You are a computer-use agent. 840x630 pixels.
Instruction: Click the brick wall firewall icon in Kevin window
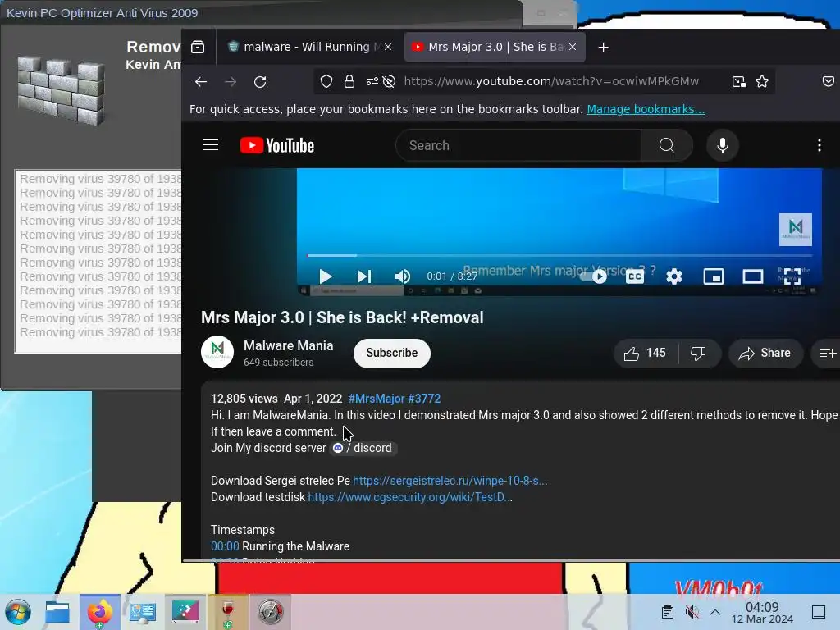pos(61,90)
